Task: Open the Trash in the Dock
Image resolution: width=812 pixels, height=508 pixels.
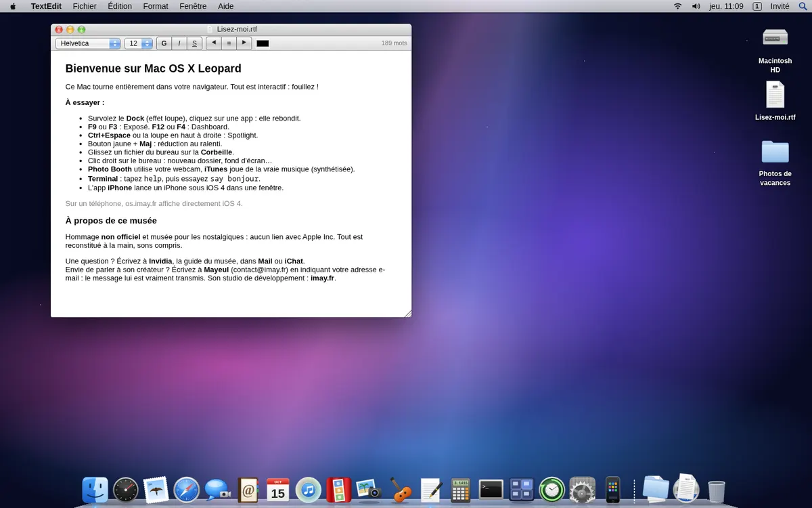Action: (717, 491)
